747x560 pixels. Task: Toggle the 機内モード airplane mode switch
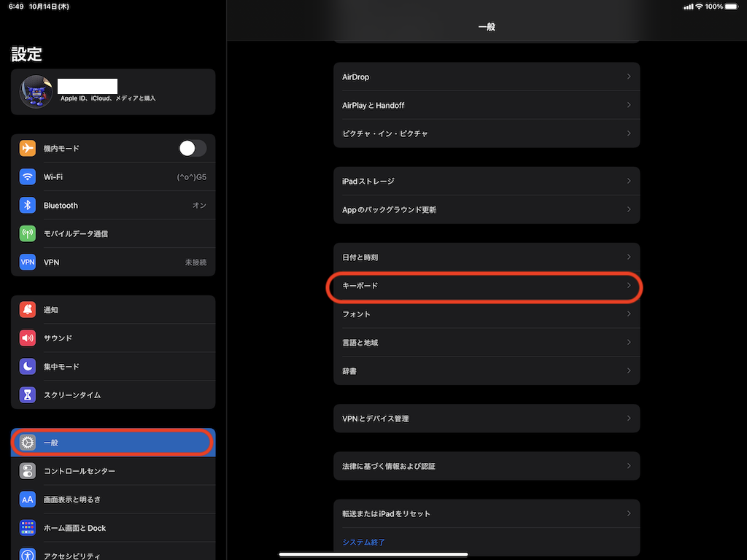[x=193, y=148]
